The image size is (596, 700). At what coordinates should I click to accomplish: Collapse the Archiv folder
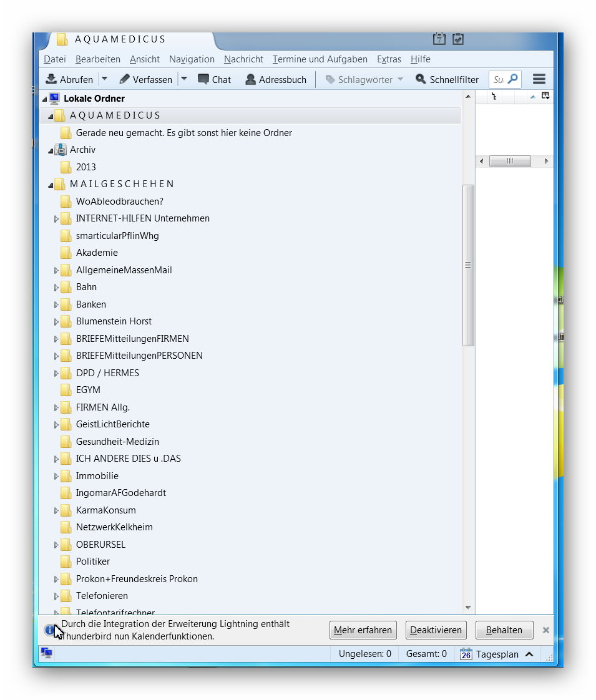[51, 151]
